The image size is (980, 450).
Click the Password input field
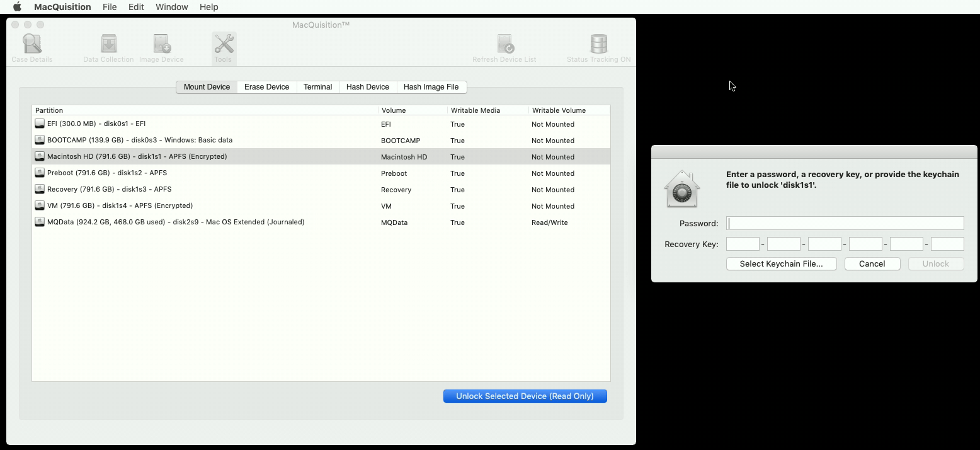pos(845,223)
